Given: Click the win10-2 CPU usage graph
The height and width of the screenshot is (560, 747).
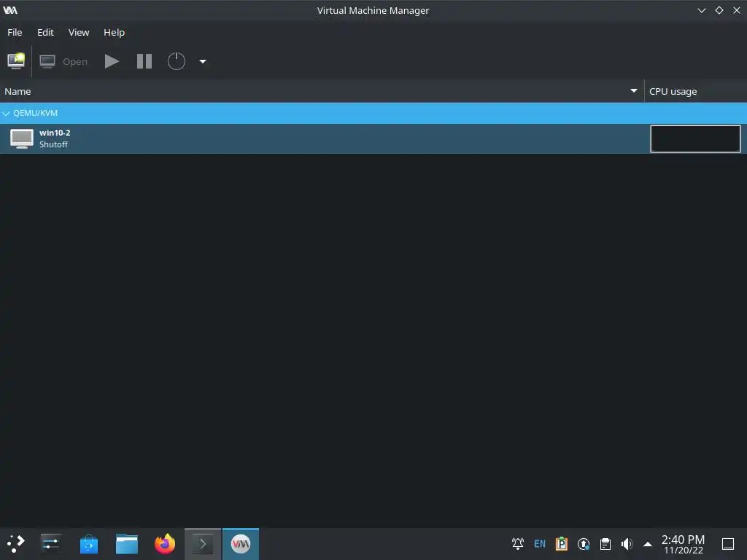Looking at the screenshot, I should tap(695, 139).
